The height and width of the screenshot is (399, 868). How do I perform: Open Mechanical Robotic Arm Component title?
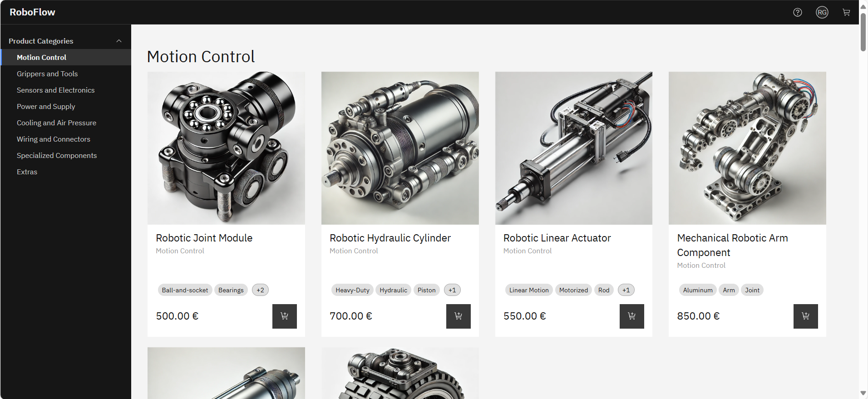coord(733,245)
